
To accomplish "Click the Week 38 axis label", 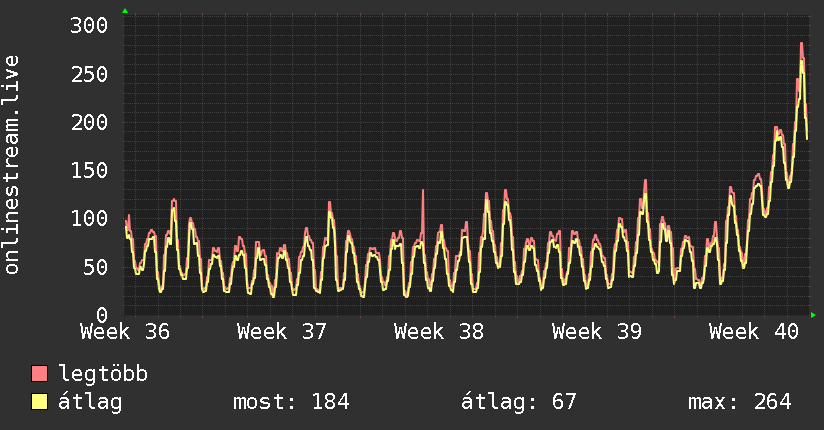I will [x=439, y=332].
